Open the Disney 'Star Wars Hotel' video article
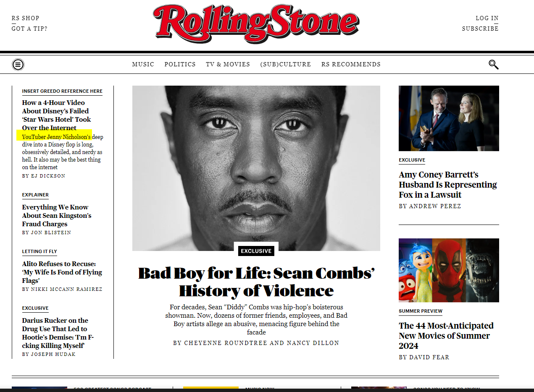The image size is (534, 392). pos(57,115)
